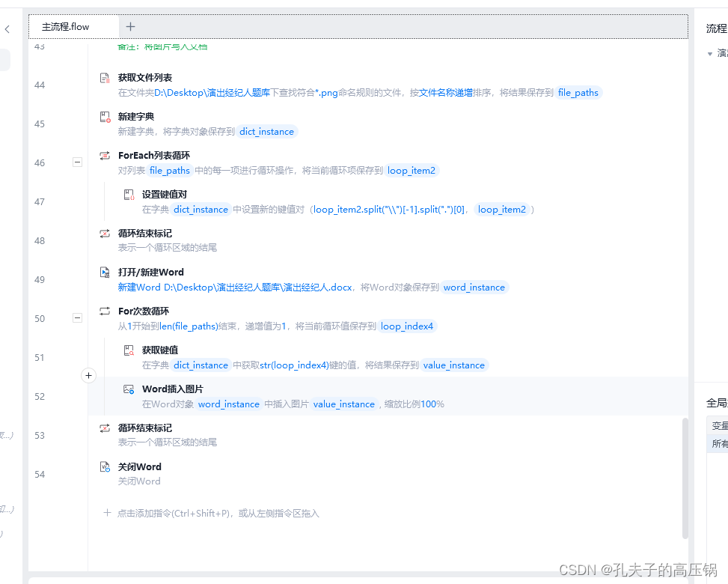Viewport: 728px width, 584px height.
Task: Click the 循环结束标记 end-loop icon on line 48
Action: (x=105, y=233)
